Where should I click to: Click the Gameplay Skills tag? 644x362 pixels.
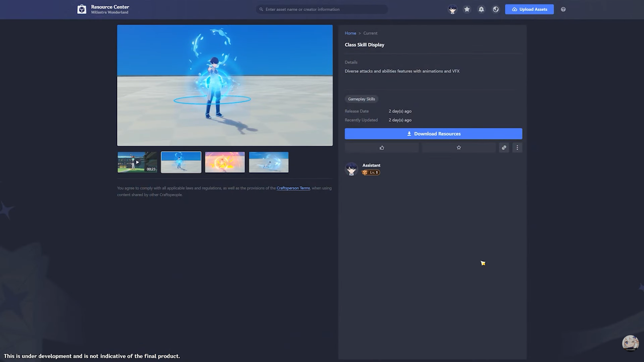click(x=361, y=99)
